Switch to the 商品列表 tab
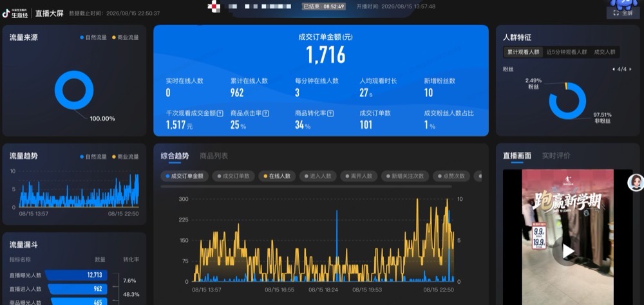The width and height of the screenshot is (644, 305). (214, 156)
